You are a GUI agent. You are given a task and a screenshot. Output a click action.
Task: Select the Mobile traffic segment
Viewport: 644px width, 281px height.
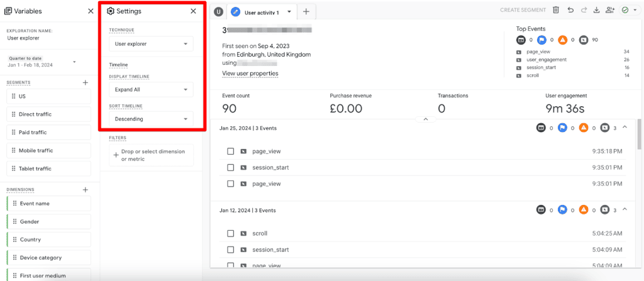coord(49,150)
